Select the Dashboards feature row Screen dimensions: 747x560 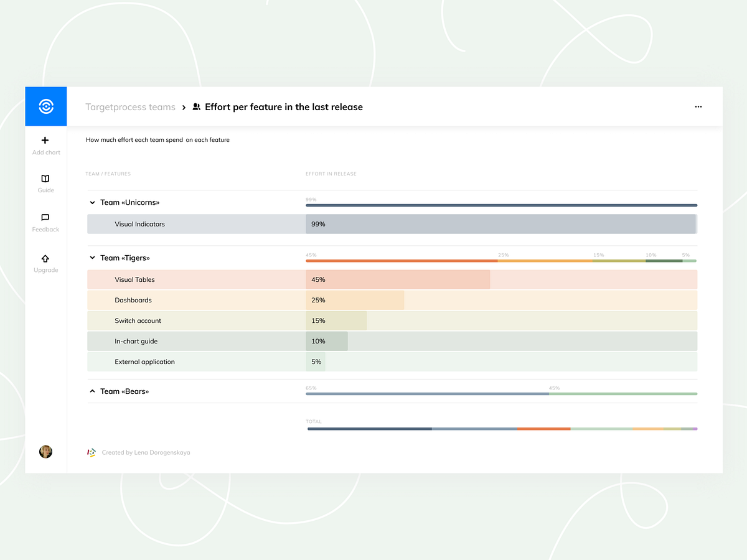click(x=133, y=300)
